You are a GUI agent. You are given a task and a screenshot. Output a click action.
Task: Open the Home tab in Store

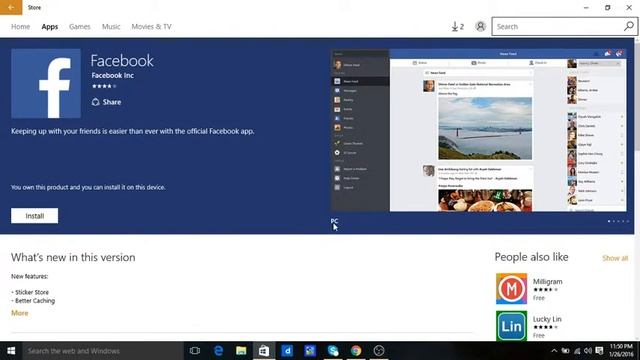pos(20,27)
